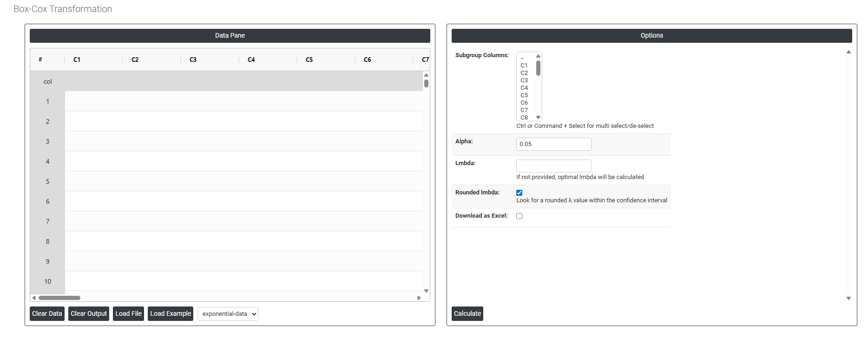The width and height of the screenshot is (868, 353).
Task: Uncheck the Rounded lmbda checkbox
Action: point(519,193)
